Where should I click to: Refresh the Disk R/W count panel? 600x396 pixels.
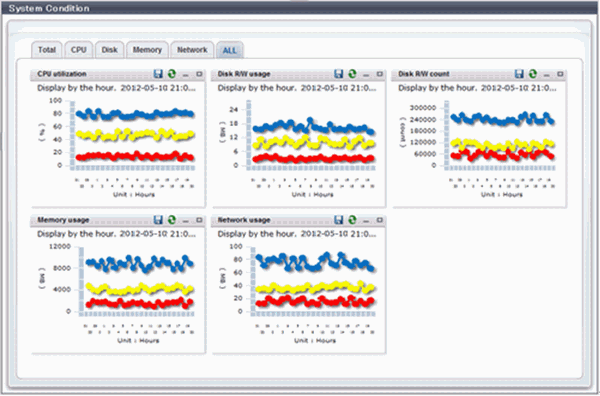tap(533, 73)
